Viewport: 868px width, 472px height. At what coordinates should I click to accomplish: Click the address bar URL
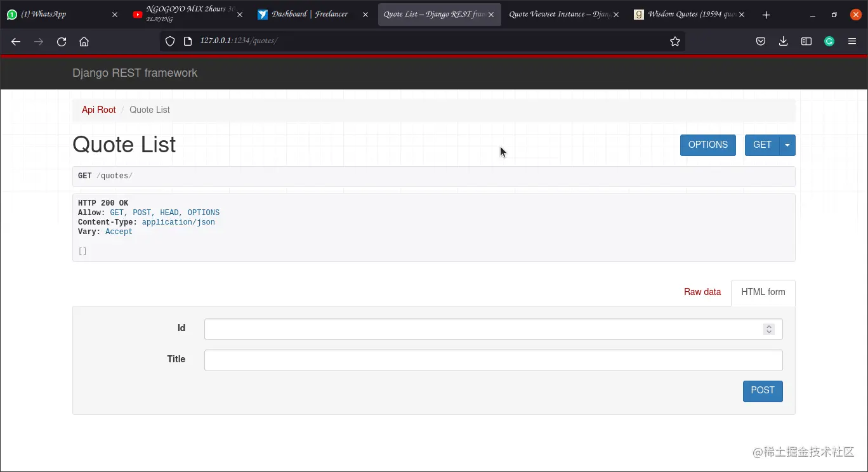pyautogui.click(x=239, y=41)
